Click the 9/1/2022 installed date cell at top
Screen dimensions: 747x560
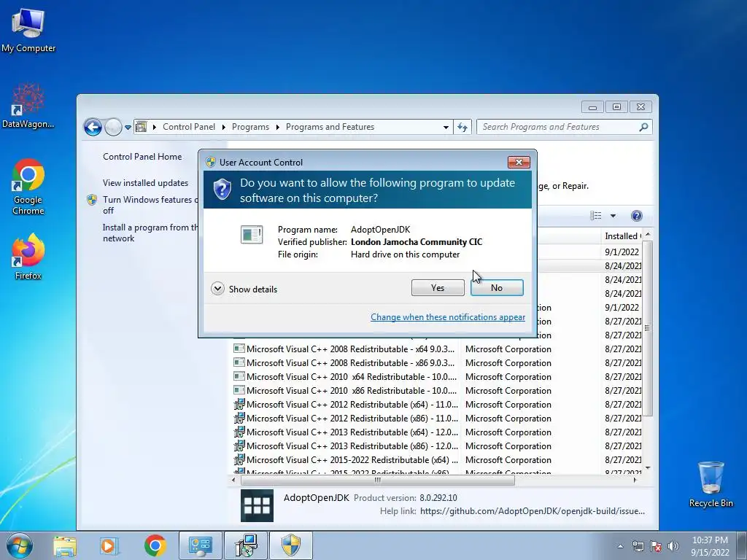pyautogui.click(x=622, y=252)
